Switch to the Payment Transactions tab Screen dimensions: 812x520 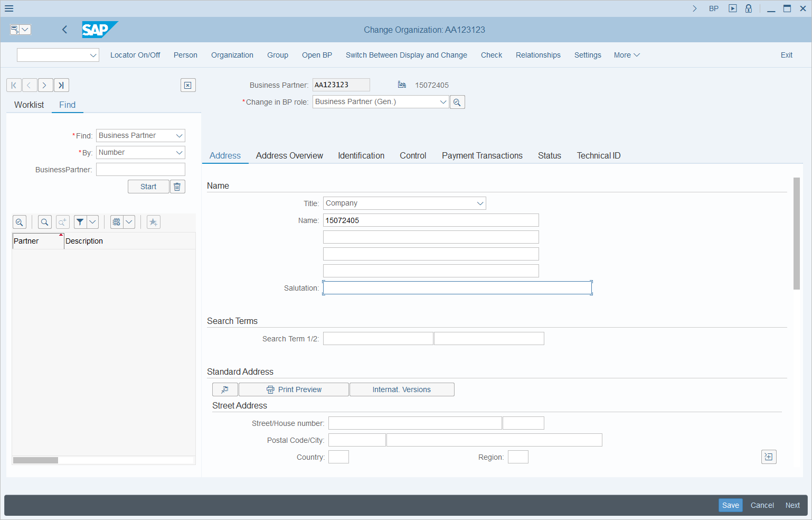482,155
